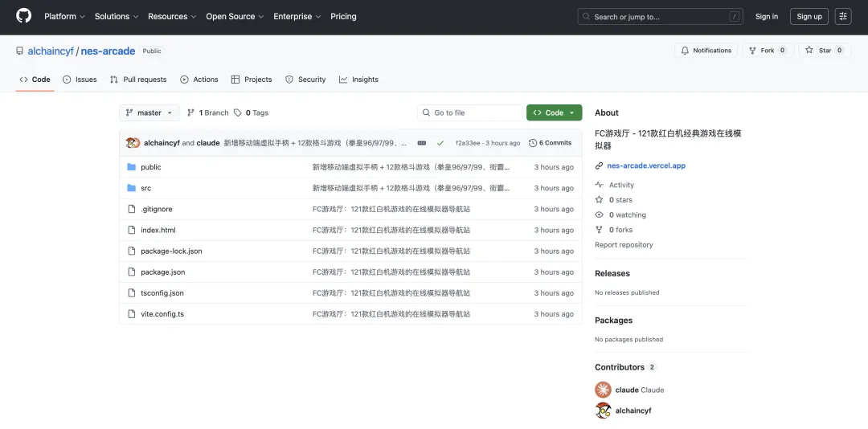Click alchaincyf contributor avatar in sidebar
This screenshot has height=429, width=868.
(603, 411)
